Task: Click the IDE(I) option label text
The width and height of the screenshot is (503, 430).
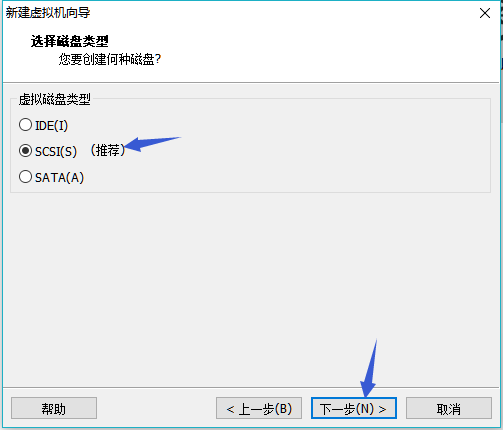Action: click(51, 126)
